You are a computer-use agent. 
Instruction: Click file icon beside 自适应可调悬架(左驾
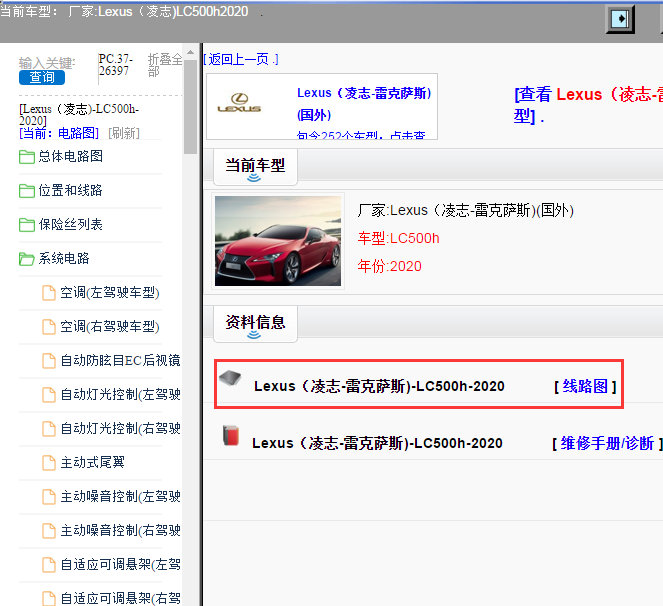[49, 565]
